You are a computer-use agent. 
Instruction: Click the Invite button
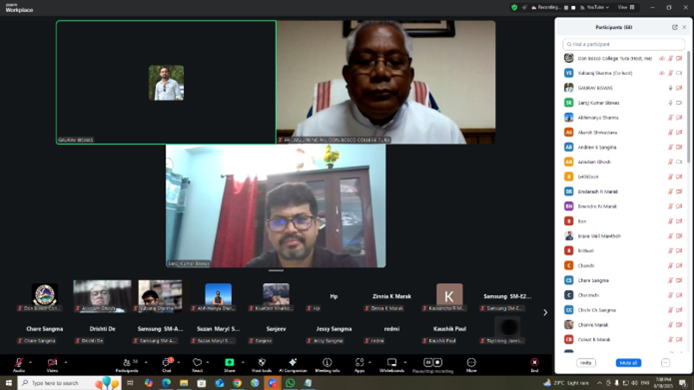(586, 363)
